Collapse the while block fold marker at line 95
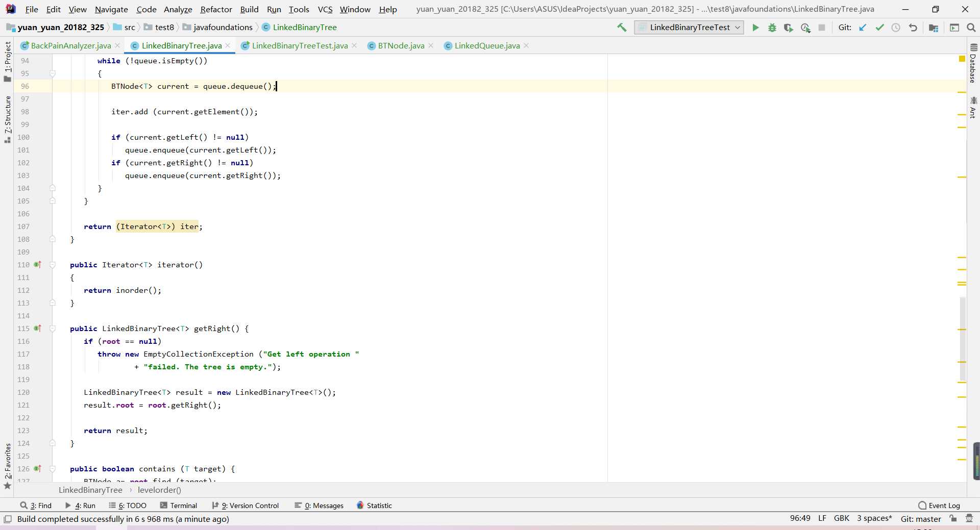Screen dimensions: 980x530 53,73
